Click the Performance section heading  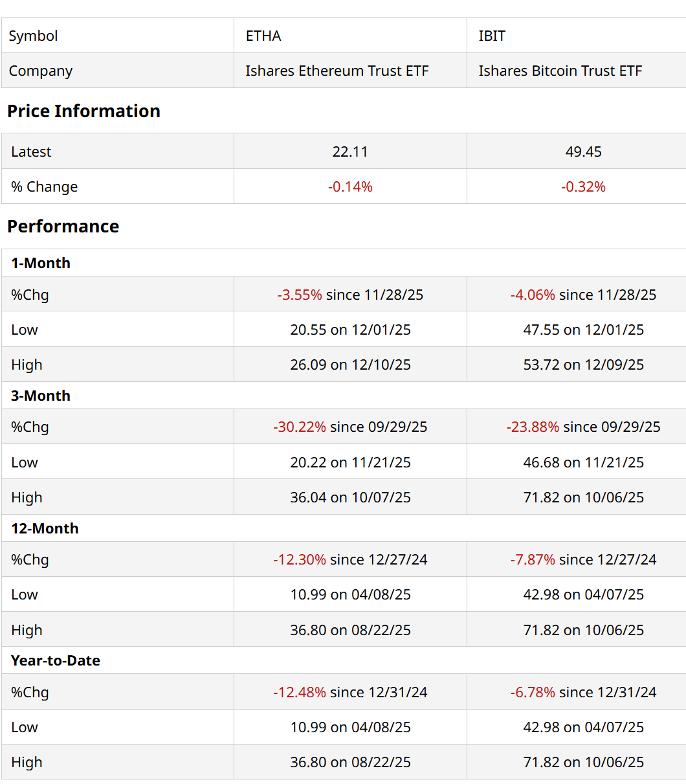[x=63, y=226]
